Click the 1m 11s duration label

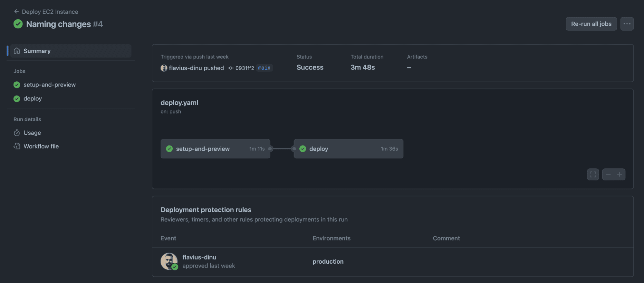pyautogui.click(x=257, y=149)
